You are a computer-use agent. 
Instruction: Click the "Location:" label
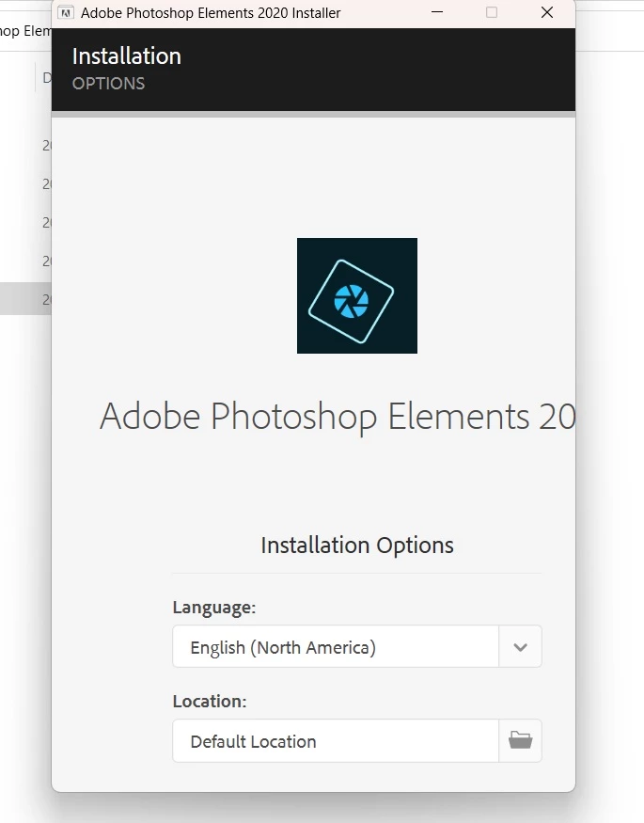[210, 702]
